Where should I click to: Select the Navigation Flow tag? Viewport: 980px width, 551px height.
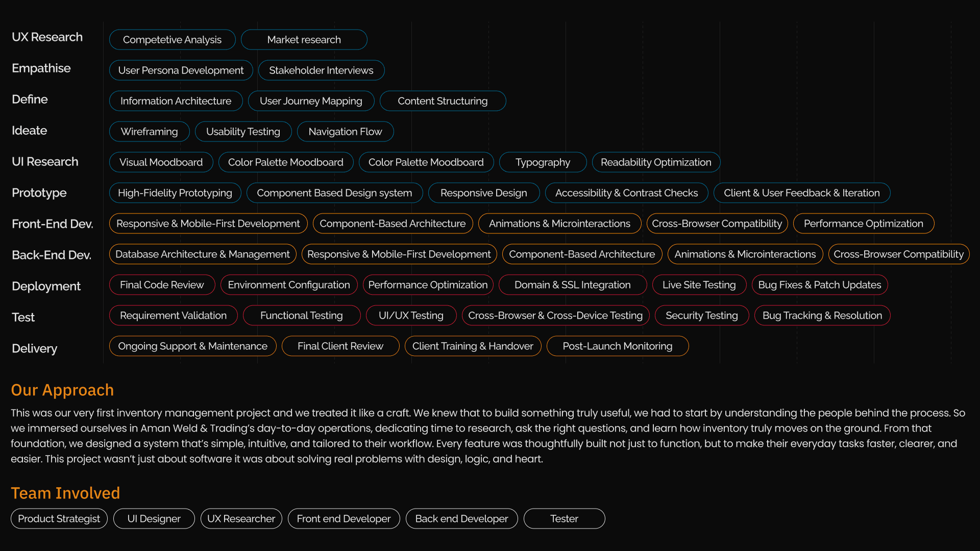click(345, 132)
